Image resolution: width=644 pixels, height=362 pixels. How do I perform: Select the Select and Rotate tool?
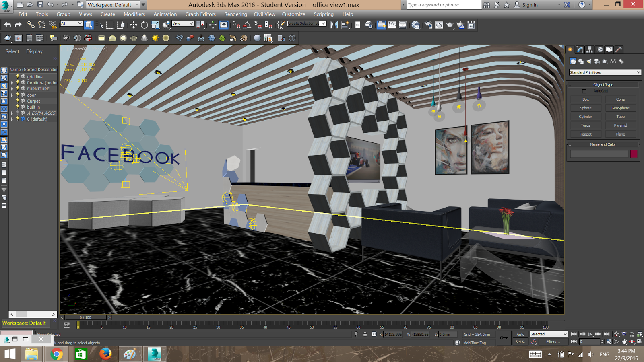click(144, 25)
